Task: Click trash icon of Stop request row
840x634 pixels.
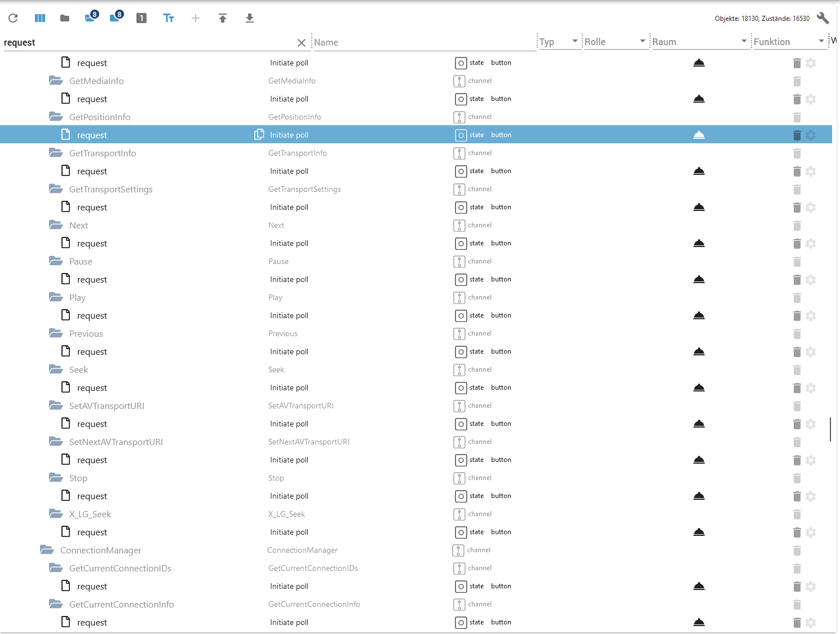Action: pos(797,496)
